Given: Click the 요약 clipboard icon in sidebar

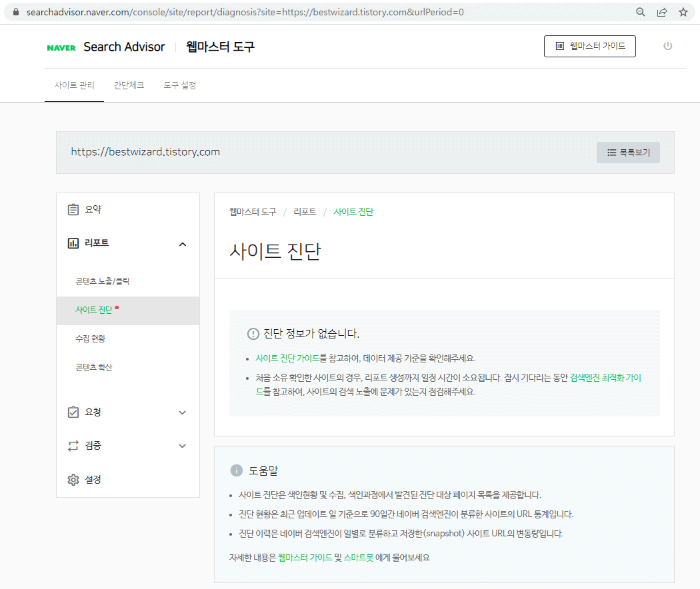Looking at the screenshot, I should pos(74,209).
